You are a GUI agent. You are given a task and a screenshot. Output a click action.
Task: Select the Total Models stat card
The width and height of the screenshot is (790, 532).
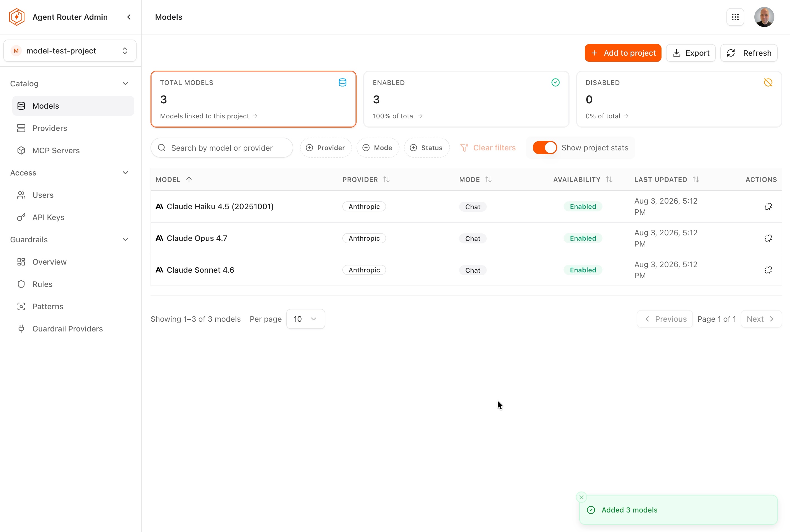click(x=253, y=99)
